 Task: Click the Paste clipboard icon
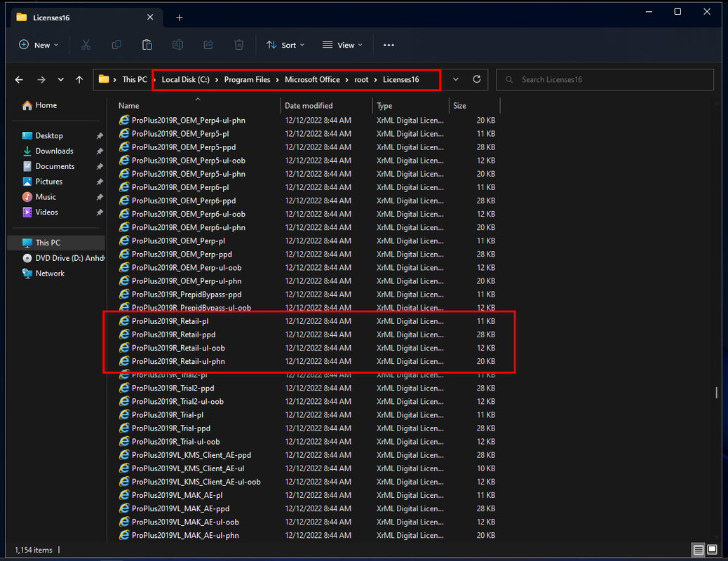[x=147, y=45]
